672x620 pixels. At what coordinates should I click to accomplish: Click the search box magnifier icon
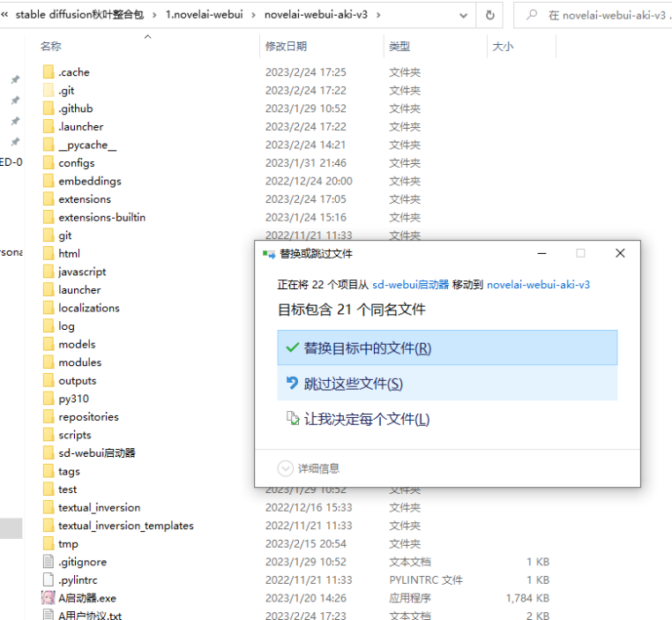tap(532, 15)
